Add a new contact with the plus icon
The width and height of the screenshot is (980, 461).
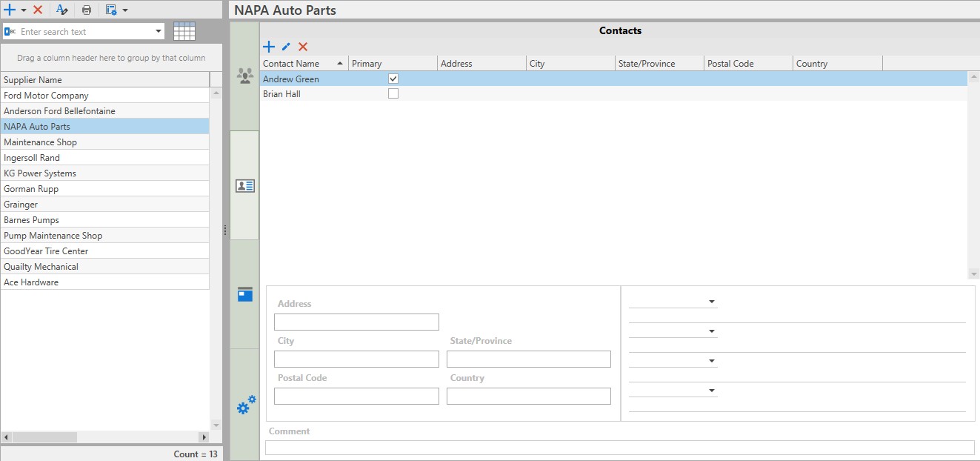269,47
